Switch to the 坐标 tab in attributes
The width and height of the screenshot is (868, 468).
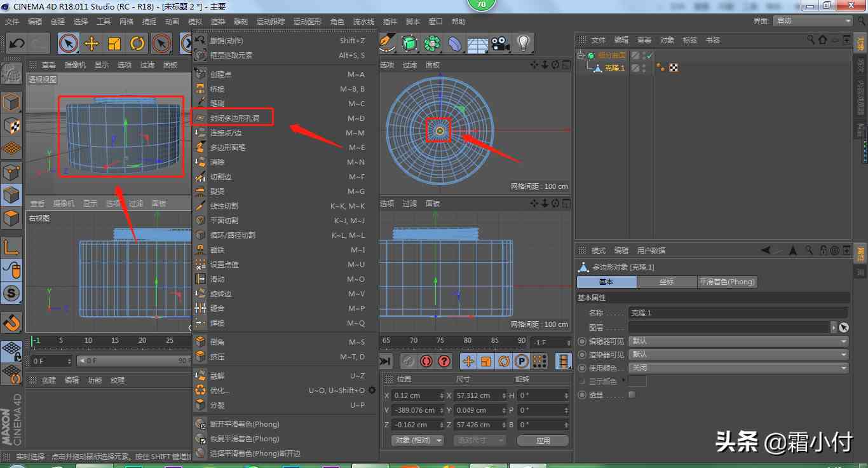click(667, 282)
